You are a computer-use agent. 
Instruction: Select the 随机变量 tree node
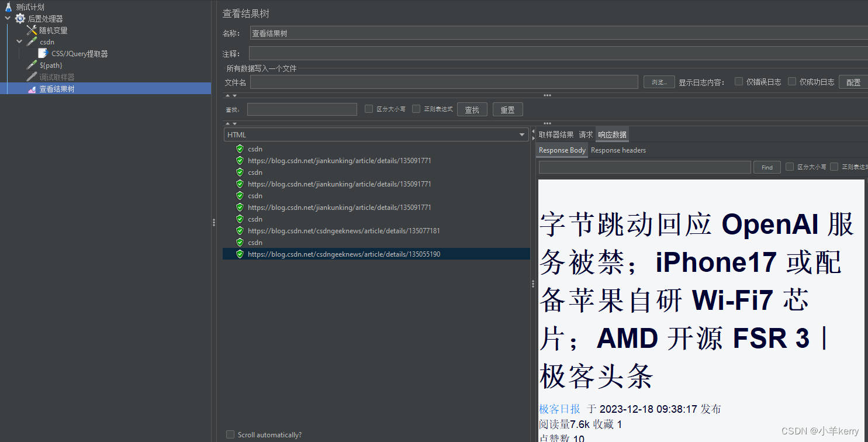point(54,30)
